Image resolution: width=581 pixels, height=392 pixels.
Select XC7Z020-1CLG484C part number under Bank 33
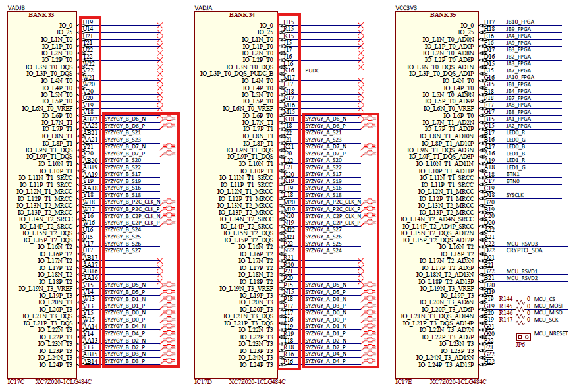(63, 382)
